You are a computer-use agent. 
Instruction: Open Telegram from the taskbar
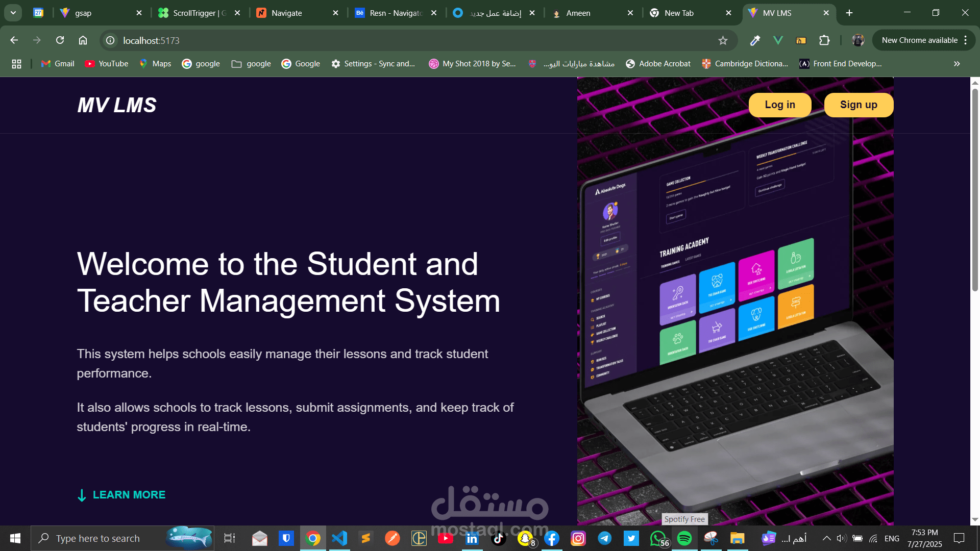point(605,538)
